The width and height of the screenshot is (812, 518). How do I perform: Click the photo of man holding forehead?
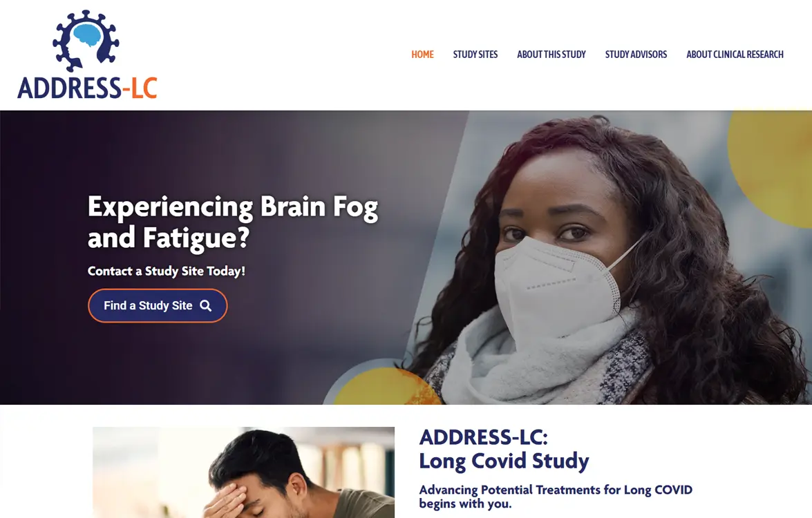click(243, 472)
